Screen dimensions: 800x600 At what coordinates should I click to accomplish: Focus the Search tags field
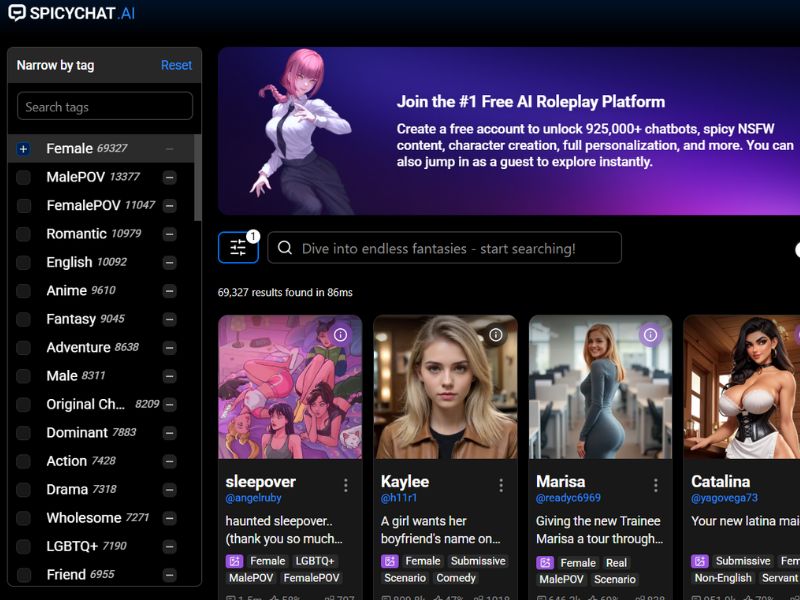(x=105, y=106)
